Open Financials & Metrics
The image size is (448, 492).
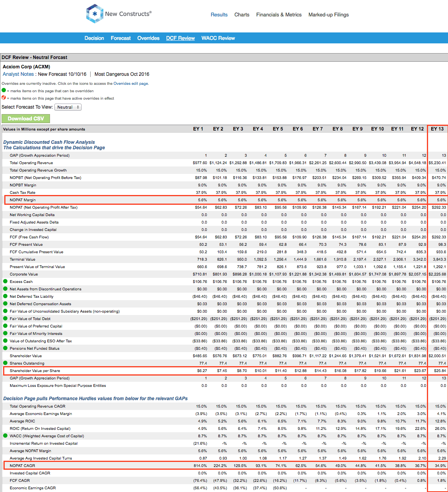[x=279, y=14]
